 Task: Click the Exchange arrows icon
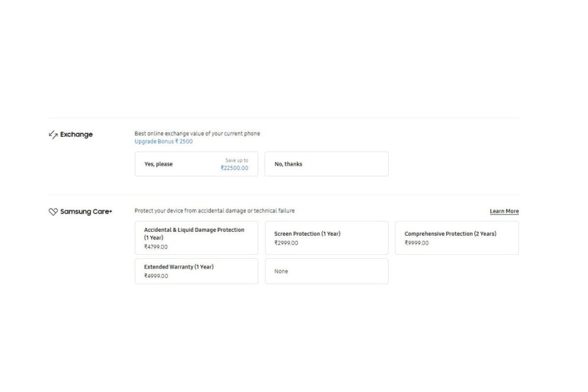[x=53, y=134]
